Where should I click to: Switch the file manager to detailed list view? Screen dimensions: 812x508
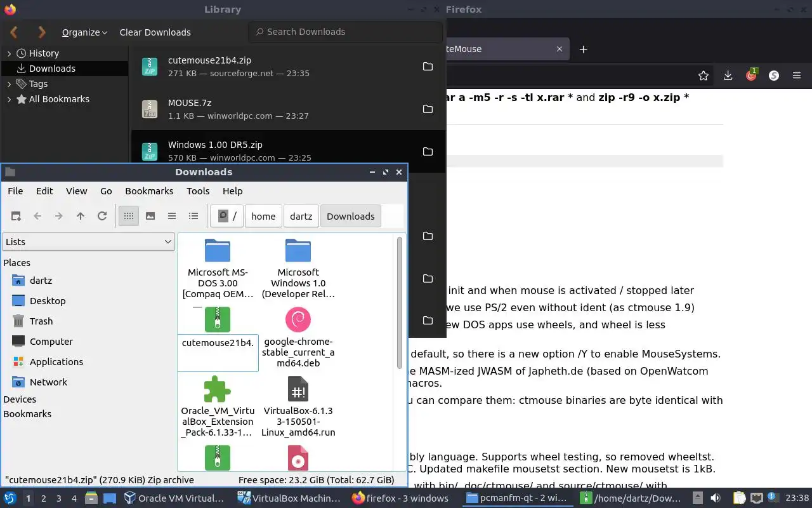tap(193, 216)
